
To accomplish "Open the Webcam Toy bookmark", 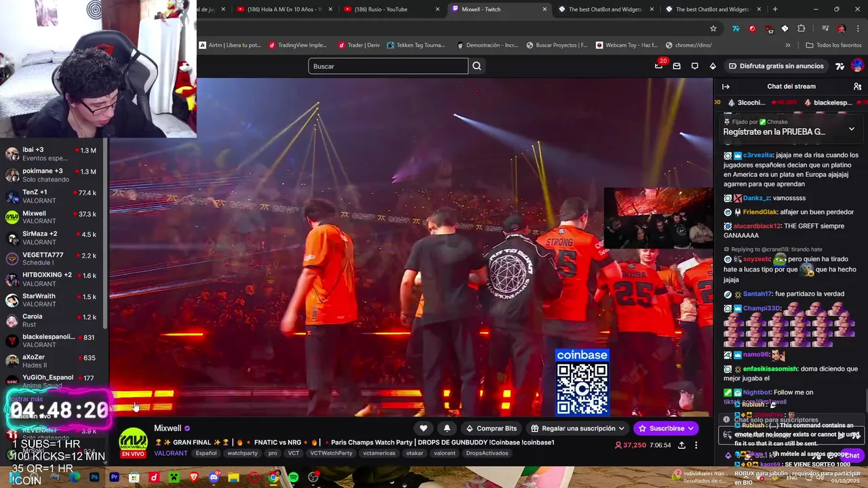I will tap(627, 45).
